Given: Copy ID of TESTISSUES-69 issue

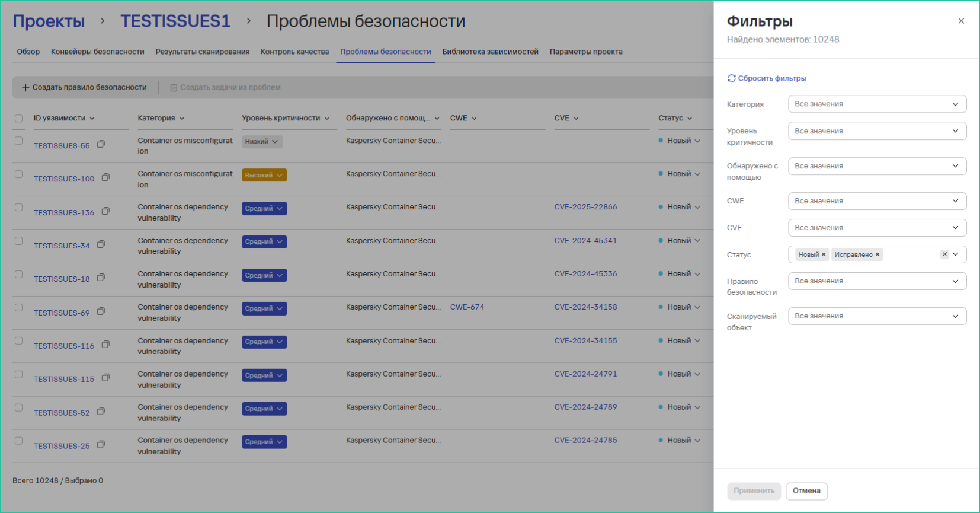Looking at the screenshot, I should [x=101, y=311].
